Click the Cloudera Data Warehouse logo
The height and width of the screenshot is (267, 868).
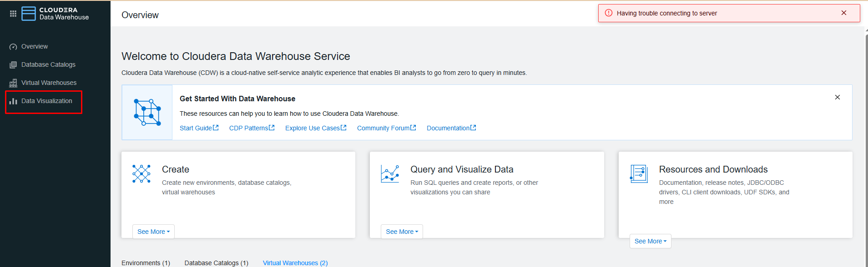(55, 14)
